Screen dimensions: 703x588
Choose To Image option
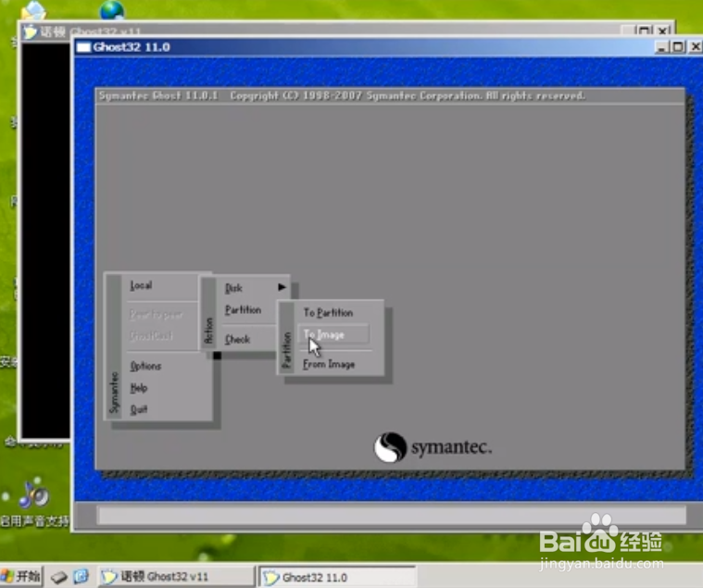click(334, 334)
